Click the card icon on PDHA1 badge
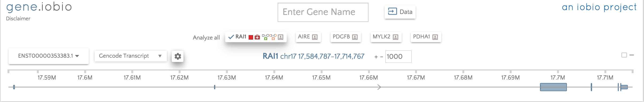Screen dimensions: 644x102 coord(435,37)
